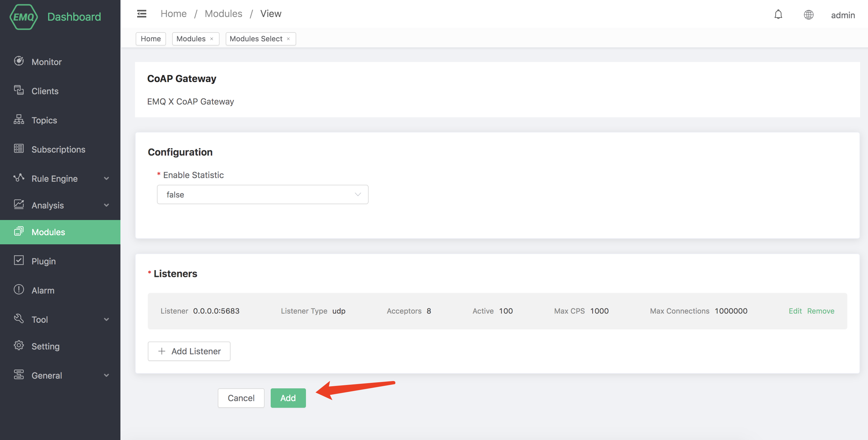Viewport: 868px width, 440px height.
Task: Click the Monitor gauge icon in the sidebar
Action: (19, 61)
